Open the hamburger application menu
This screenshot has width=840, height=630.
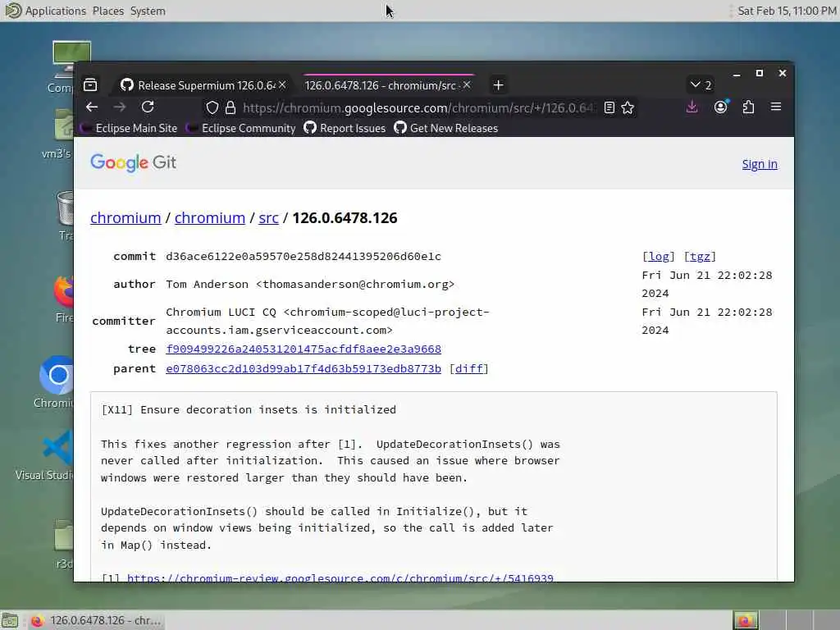tap(776, 107)
